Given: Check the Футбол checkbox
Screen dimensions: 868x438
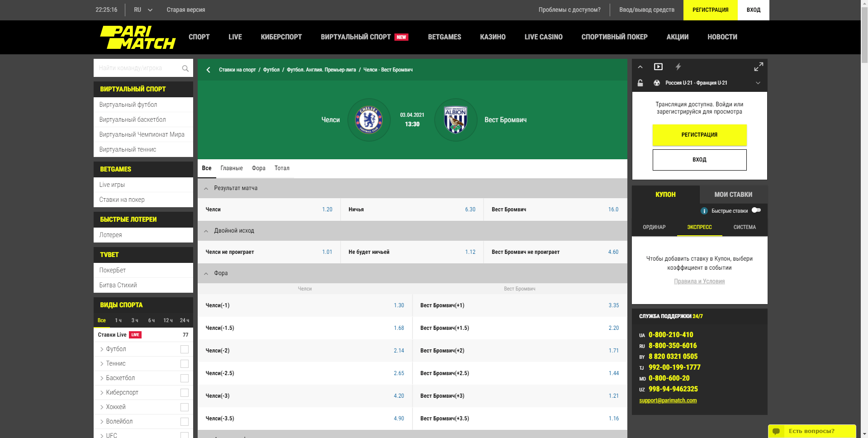Looking at the screenshot, I should (x=185, y=349).
